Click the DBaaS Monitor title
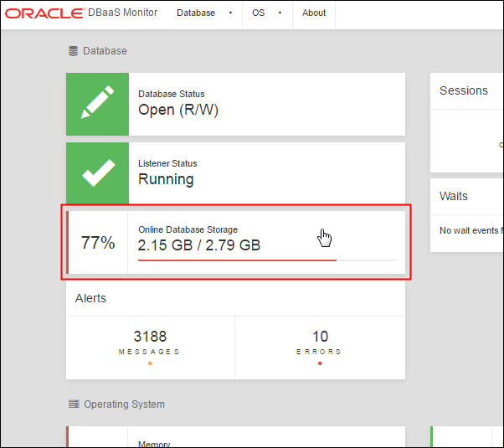Viewport: 504px width, 448px height. coord(122,13)
